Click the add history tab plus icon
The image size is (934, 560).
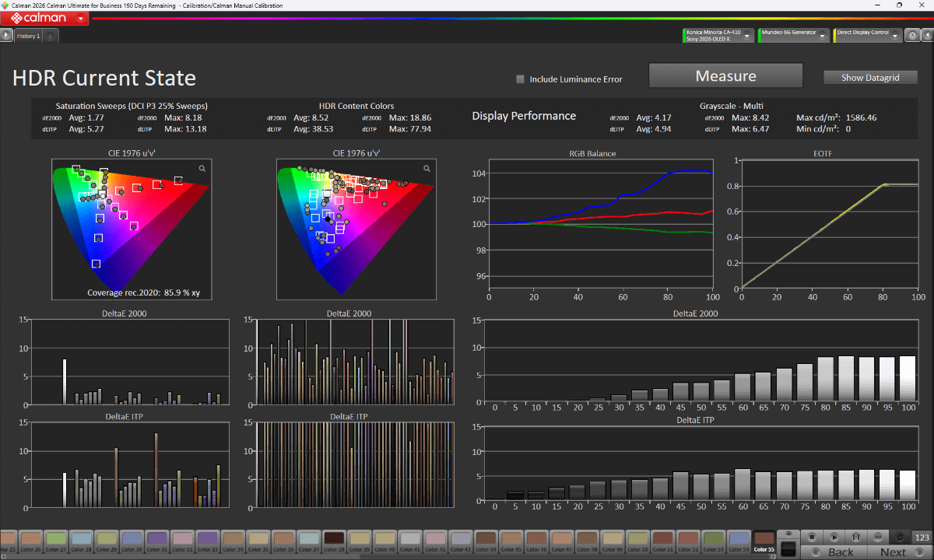click(x=49, y=36)
